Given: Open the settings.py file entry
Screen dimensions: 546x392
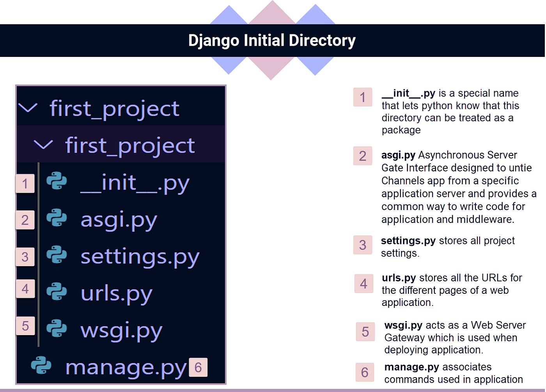Looking at the screenshot, I should [139, 257].
